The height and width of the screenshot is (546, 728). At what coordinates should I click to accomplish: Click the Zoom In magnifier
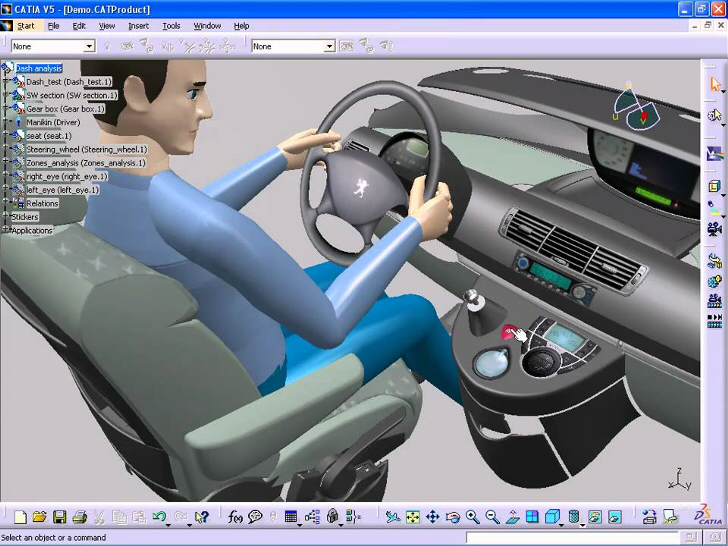coord(473,516)
